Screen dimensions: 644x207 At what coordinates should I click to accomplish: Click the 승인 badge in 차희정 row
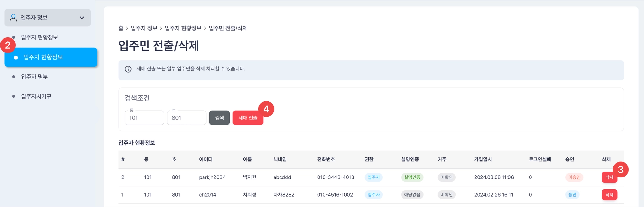coord(572,195)
